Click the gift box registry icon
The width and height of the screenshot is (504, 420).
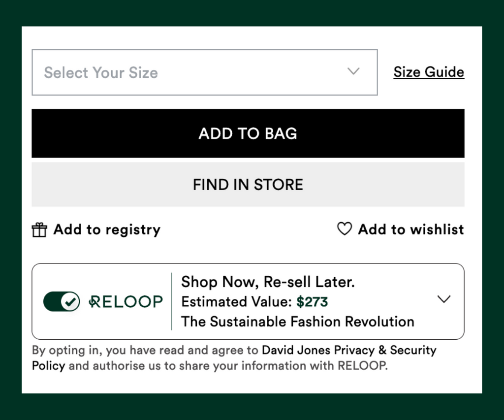click(x=39, y=230)
